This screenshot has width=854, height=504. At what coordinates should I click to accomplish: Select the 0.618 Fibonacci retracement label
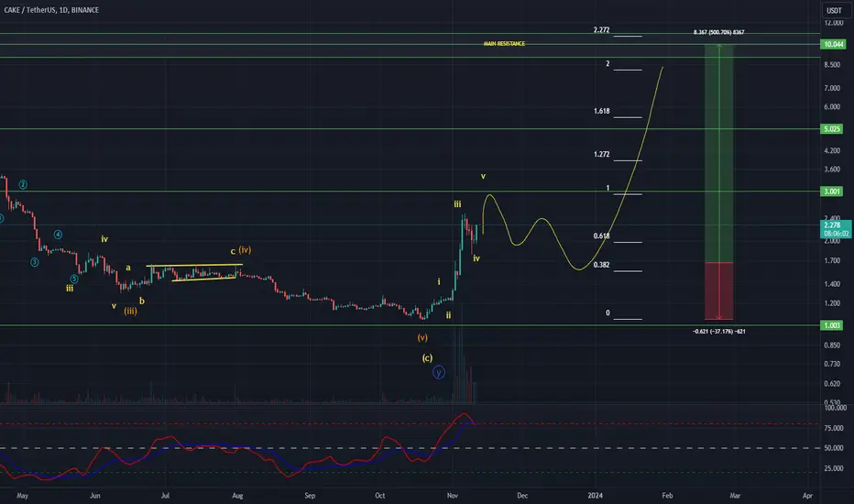click(601, 236)
